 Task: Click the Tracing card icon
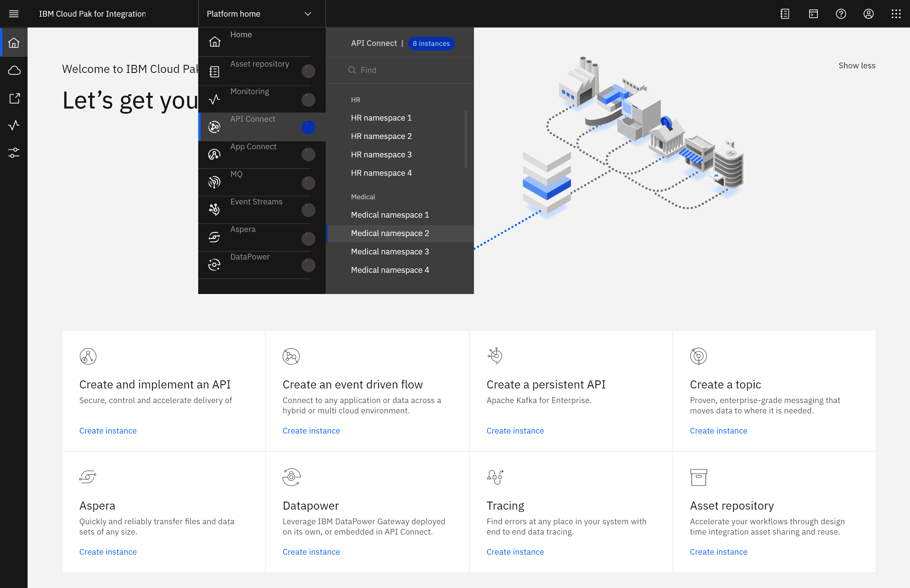click(495, 477)
